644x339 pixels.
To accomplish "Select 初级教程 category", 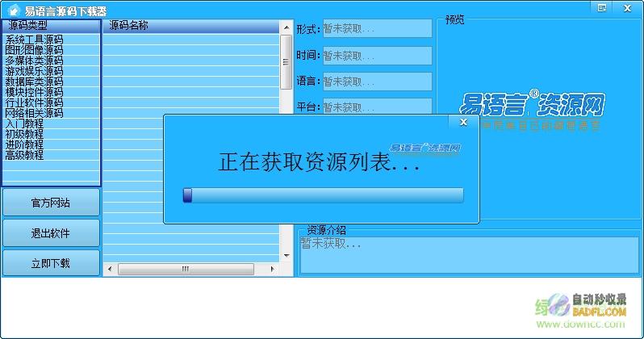I will 24,134.
